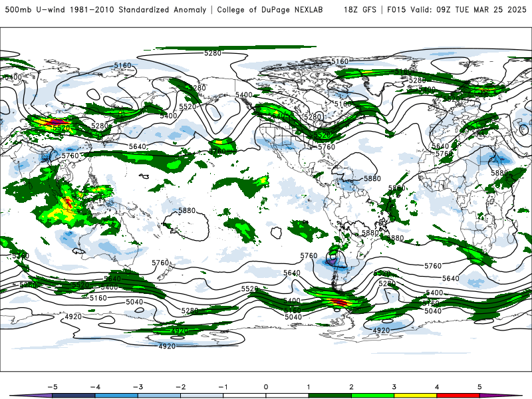The width and height of the screenshot is (532, 399).
Task: Click the colorbar tick label "4"
Action: (437, 387)
